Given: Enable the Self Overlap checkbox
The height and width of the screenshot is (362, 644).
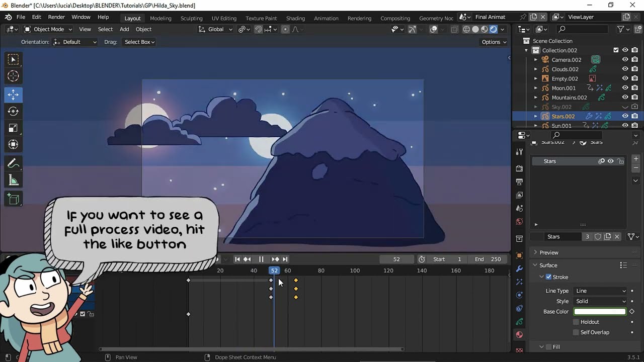Looking at the screenshot, I should 576,332.
